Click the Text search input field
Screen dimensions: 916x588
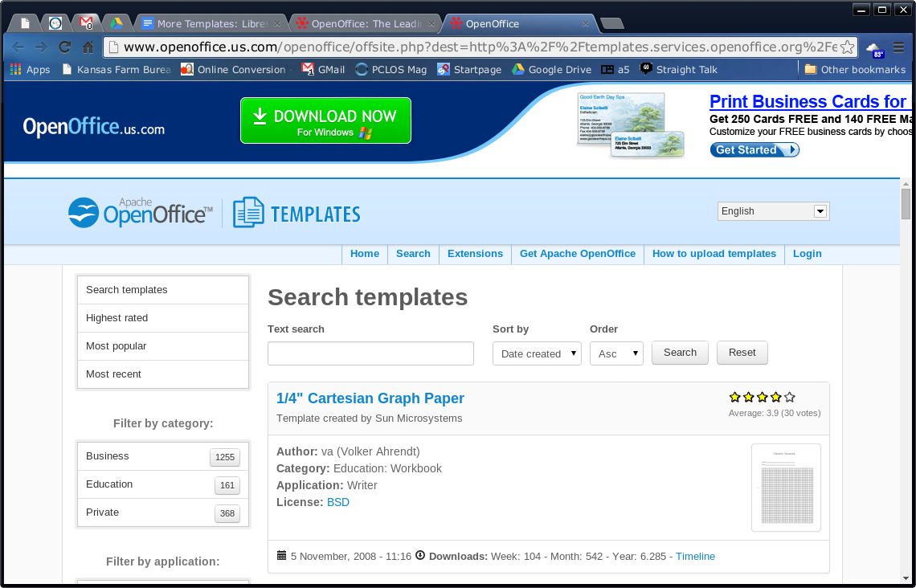370,353
